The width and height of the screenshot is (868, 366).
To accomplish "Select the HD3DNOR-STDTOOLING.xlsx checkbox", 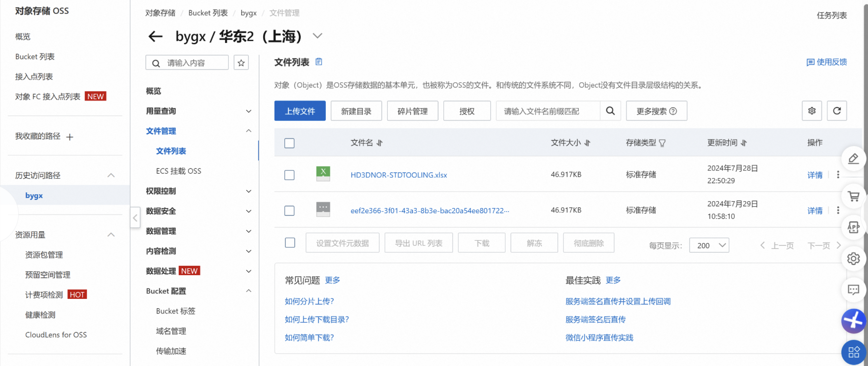I will [289, 175].
